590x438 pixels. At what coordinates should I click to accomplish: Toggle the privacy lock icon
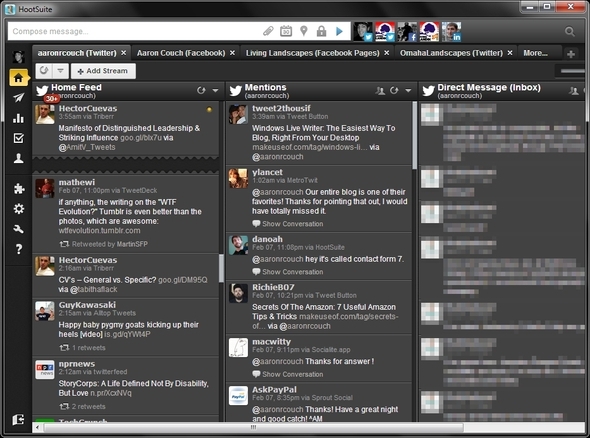tap(321, 31)
